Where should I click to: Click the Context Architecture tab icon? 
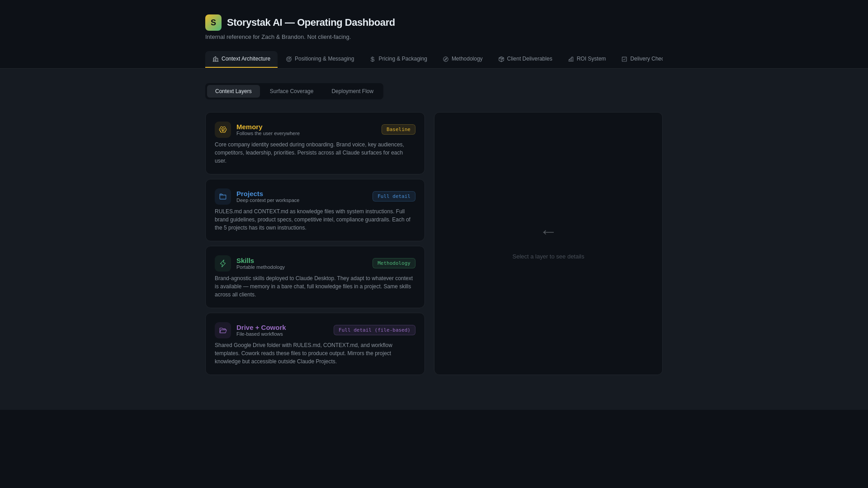click(216, 59)
